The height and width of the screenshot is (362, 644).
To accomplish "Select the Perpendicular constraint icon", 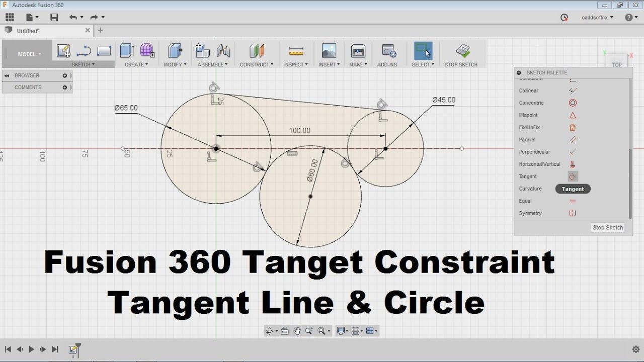I will [x=573, y=152].
